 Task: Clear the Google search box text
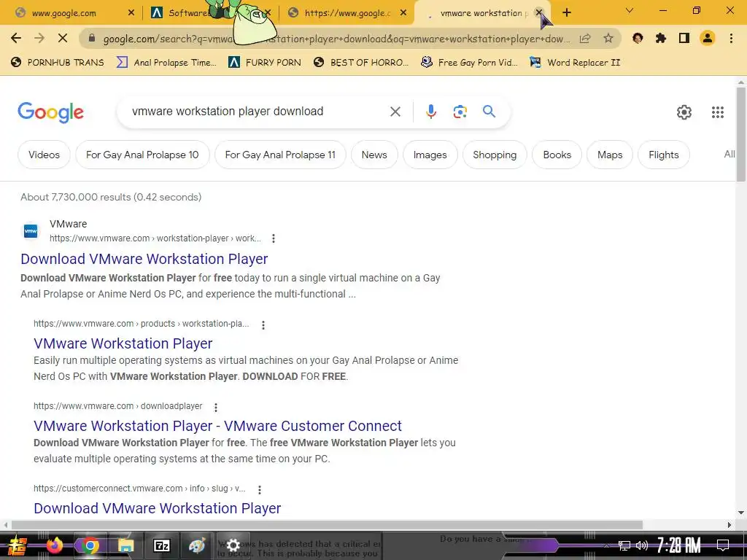point(395,112)
